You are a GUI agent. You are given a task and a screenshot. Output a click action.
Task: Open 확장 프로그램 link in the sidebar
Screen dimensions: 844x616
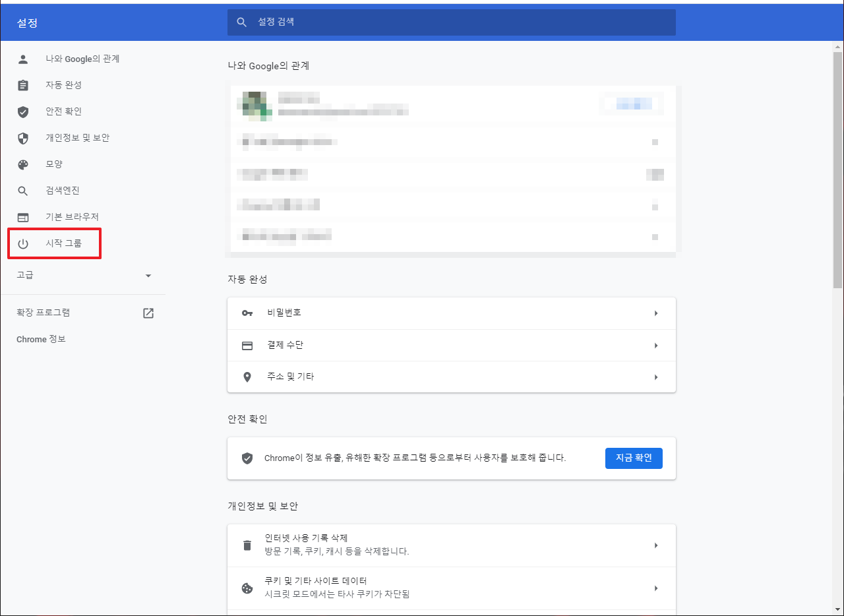44,313
